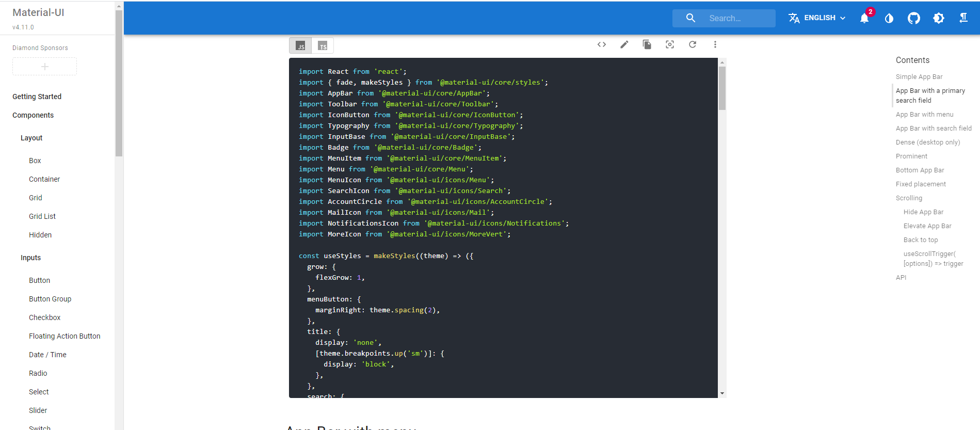Open the Button page

[x=39, y=280]
